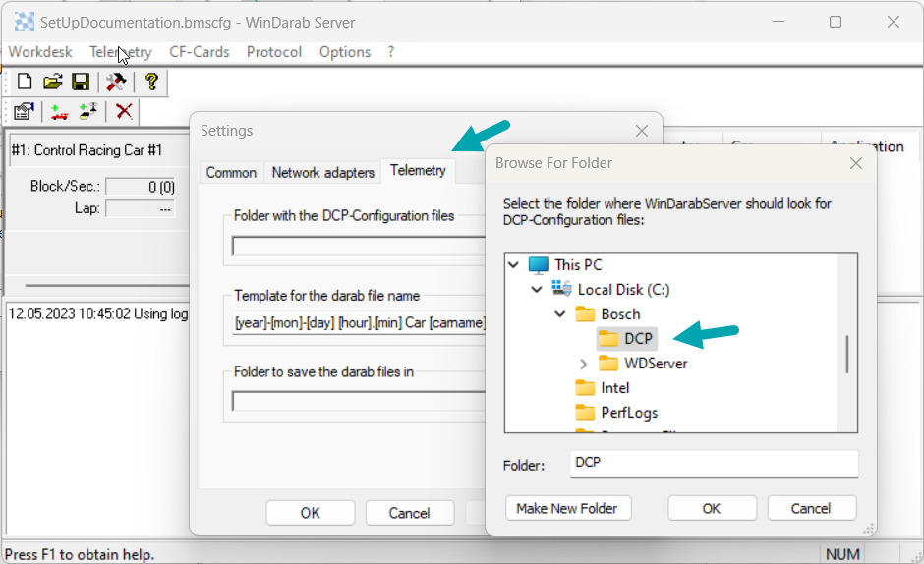924x564 pixels.
Task: Click the Bosch folder icon
Action: (x=585, y=314)
